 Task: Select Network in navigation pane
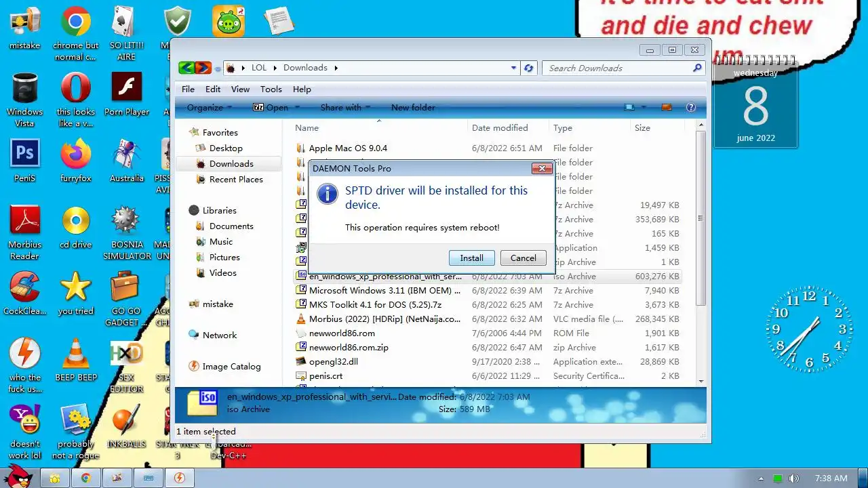[x=220, y=335]
